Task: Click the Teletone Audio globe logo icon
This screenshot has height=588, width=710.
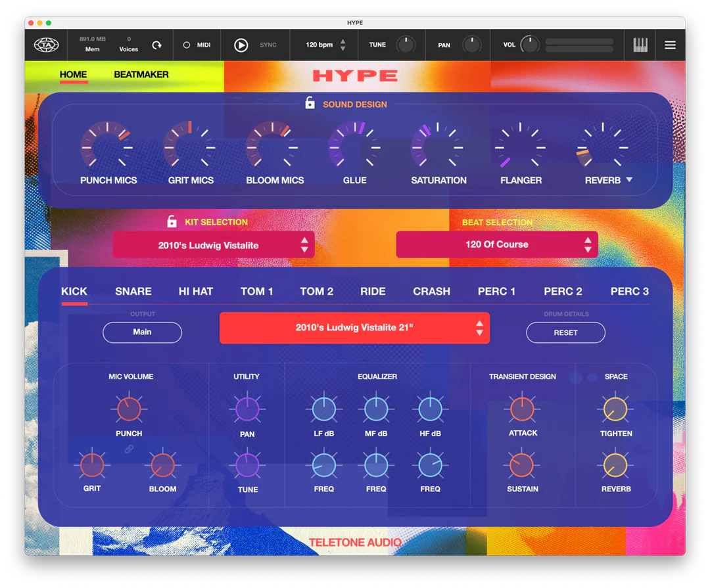Action: [x=46, y=45]
